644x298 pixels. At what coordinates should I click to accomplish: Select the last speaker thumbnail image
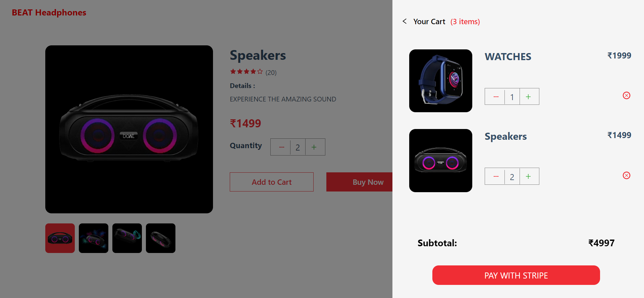click(x=160, y=238)
